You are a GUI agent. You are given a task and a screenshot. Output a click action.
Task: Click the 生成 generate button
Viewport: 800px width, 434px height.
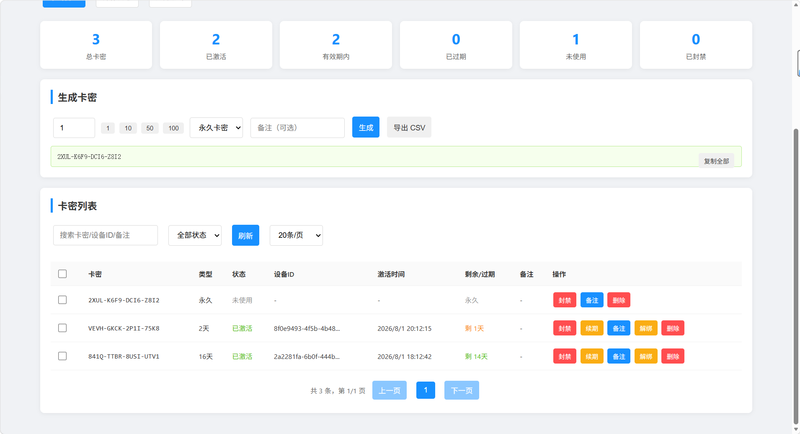pyautogui.click(x=366, y=127)
